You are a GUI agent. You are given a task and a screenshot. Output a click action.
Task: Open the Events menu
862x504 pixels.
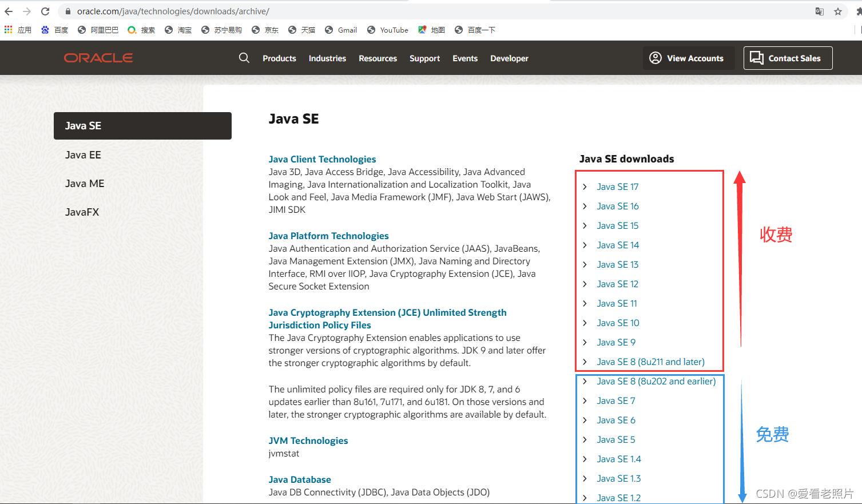(x=465, y=58)
